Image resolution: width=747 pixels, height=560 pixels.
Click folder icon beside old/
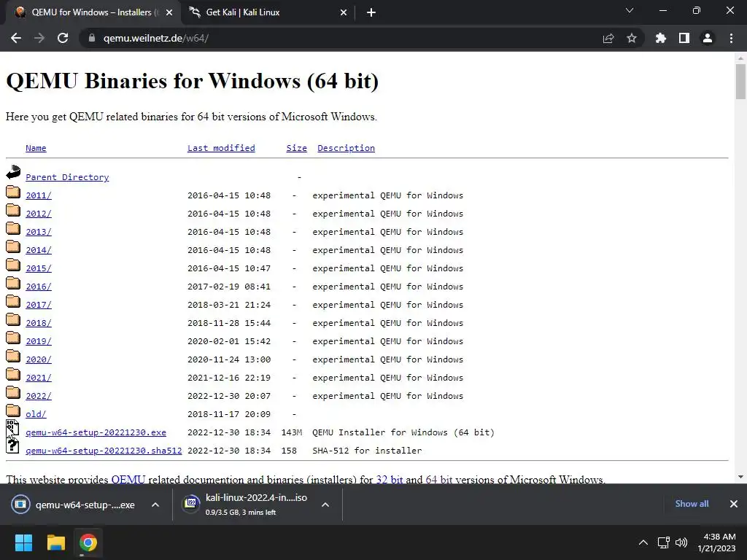pyautogui.click(x=13, y=411)
